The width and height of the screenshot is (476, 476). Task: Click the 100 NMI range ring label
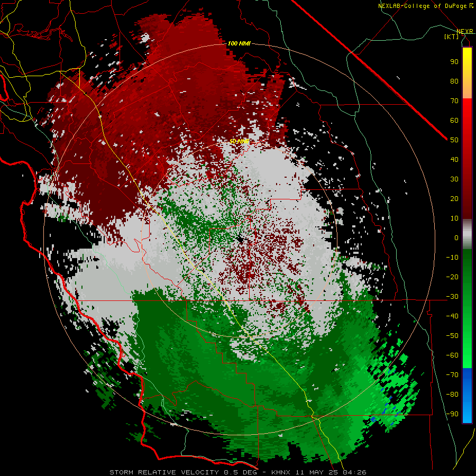pos(239,43)
